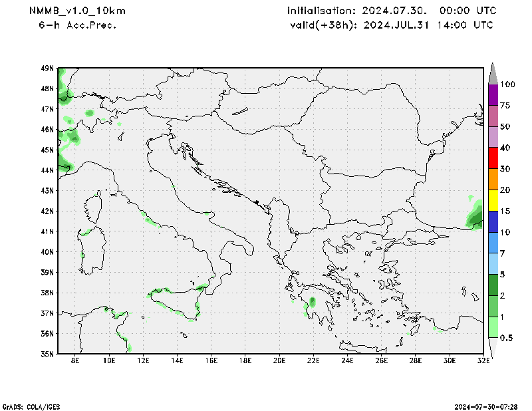This screenshot has width=532, height=411.
Task: Click the valid(+38h) forecast time text
Action: point(392,25)
